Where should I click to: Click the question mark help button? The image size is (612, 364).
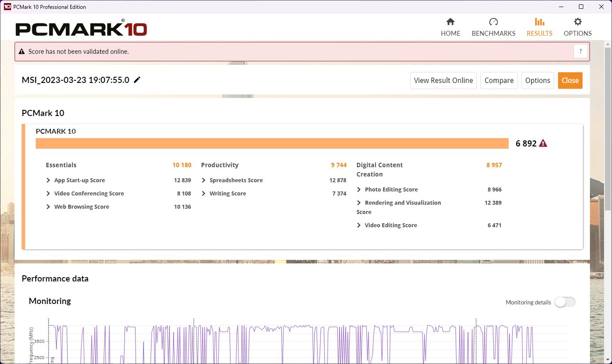581,52
